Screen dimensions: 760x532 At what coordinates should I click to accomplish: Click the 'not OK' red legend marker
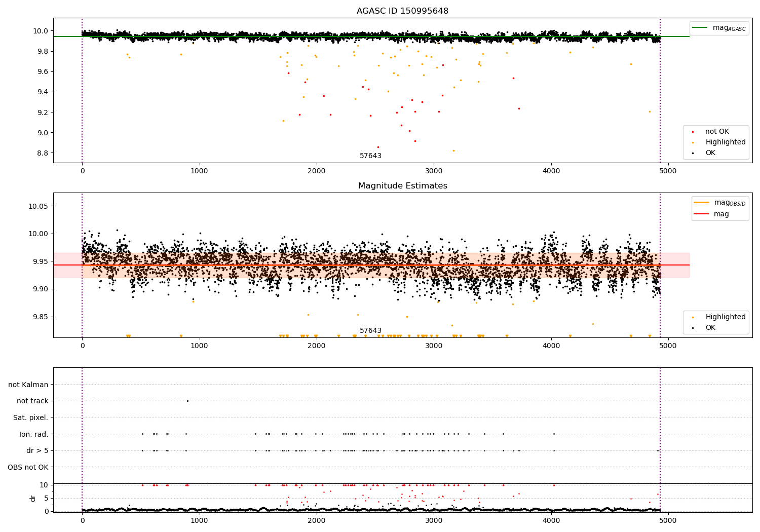(693, 132)
